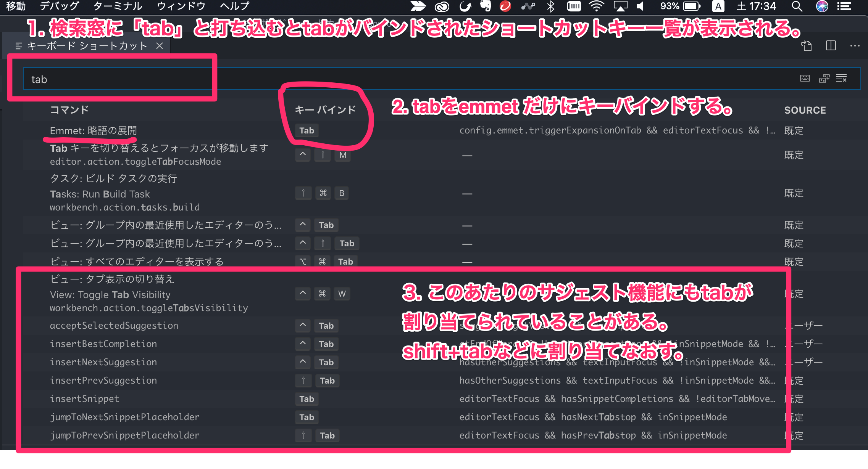Click the WiFi icon in menu bar
The width and height of the screenshot is (868, 469).
click(596, 7)
